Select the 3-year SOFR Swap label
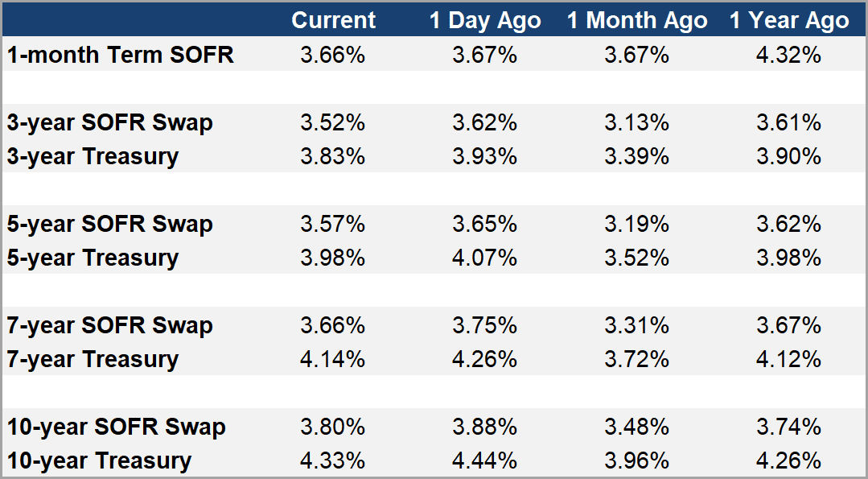868x479 pixels. pos(110,122)
